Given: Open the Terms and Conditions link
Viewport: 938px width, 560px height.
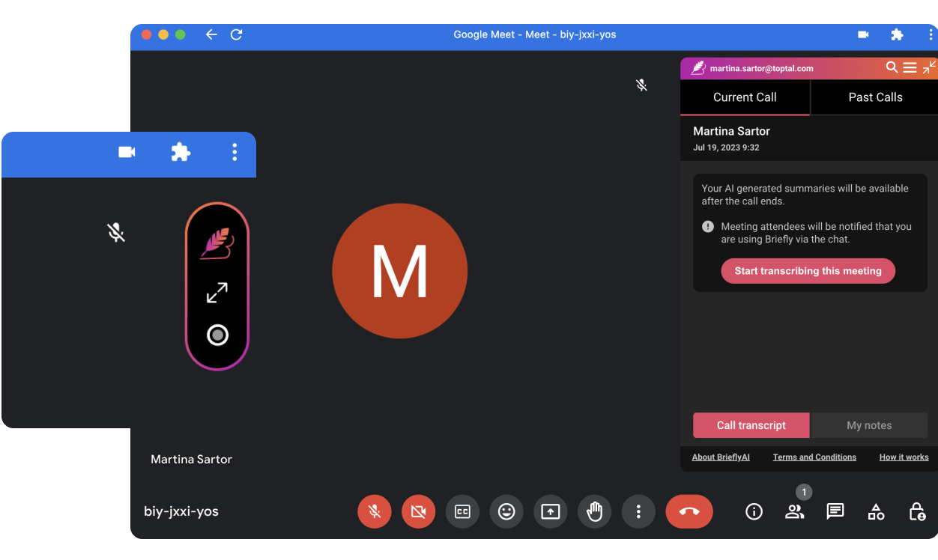Looking at the screenshot, I should click(x=814, y=457).
